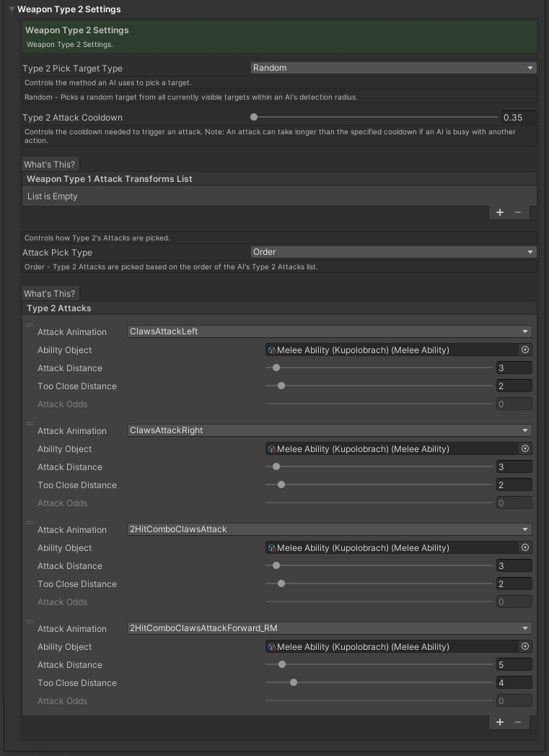
Task: Click What's This above Attack Transforms List
Action: 49,164
